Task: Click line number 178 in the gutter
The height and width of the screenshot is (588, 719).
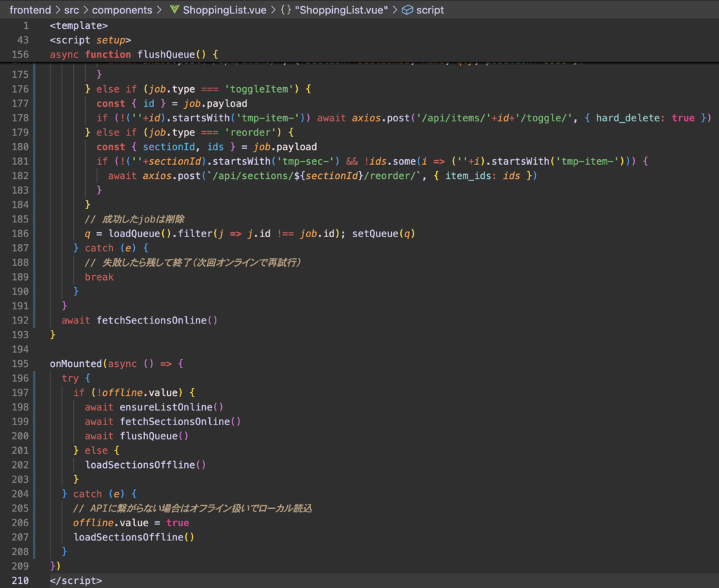Action: (x=20, y=118)
